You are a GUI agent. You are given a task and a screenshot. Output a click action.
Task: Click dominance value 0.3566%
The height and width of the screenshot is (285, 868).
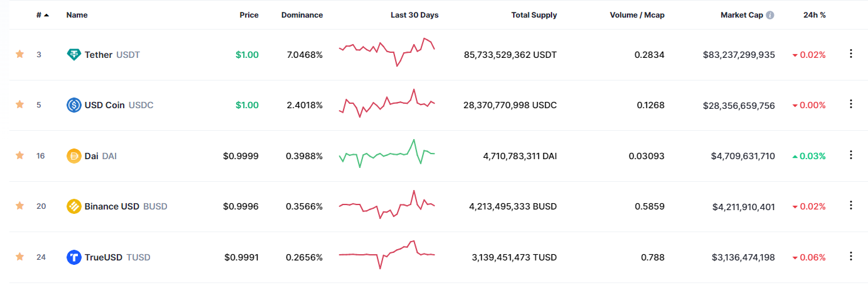305,206
